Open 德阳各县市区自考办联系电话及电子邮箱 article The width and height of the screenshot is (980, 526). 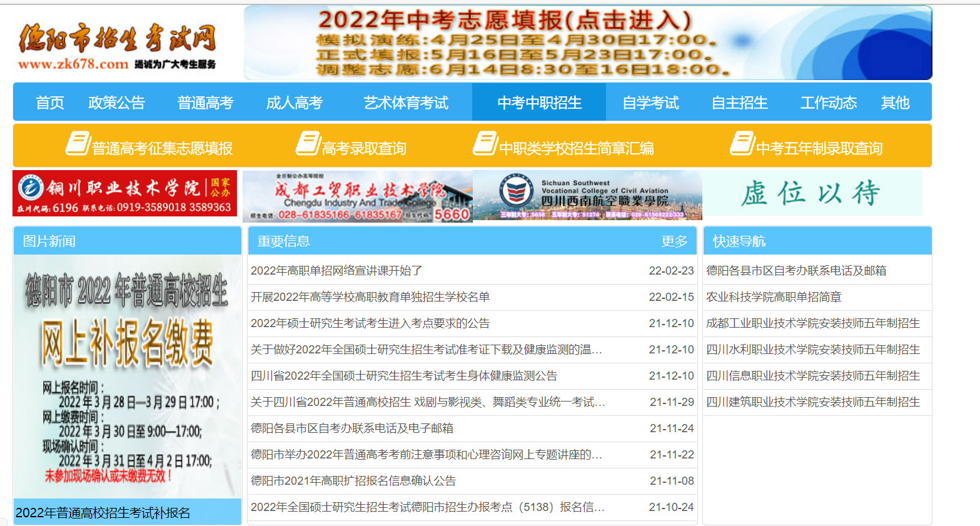point(352,428)
